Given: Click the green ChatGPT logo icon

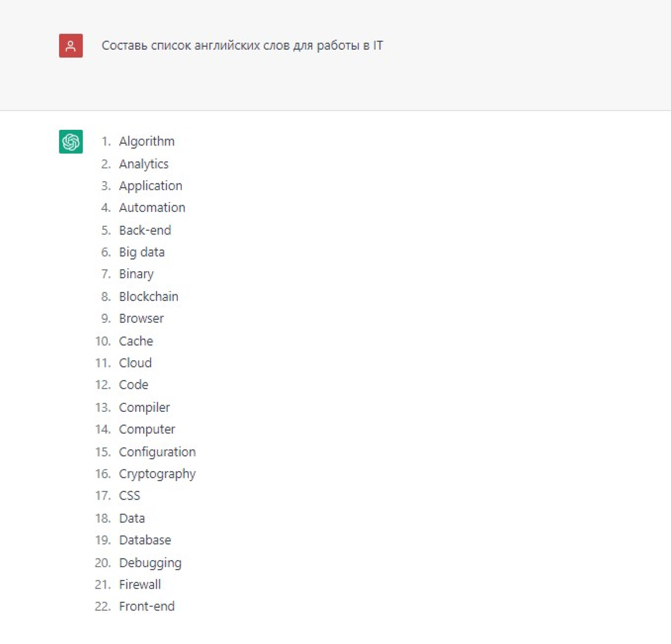Looking at the screenshot, I should click(x=71, y=142).
